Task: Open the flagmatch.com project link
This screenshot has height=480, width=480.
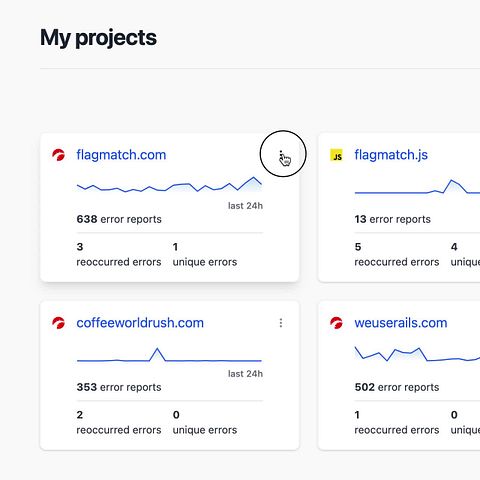Action: click(121, 155)
